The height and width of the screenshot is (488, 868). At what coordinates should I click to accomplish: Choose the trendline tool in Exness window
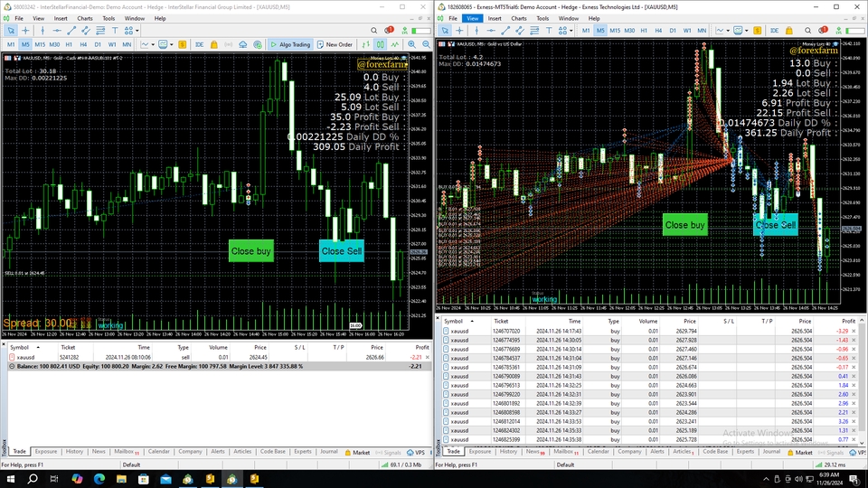505,31
